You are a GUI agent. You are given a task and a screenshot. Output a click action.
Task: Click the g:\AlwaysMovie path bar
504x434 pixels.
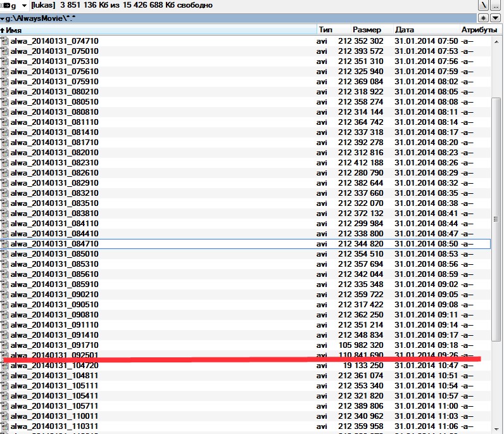[190, 18]
